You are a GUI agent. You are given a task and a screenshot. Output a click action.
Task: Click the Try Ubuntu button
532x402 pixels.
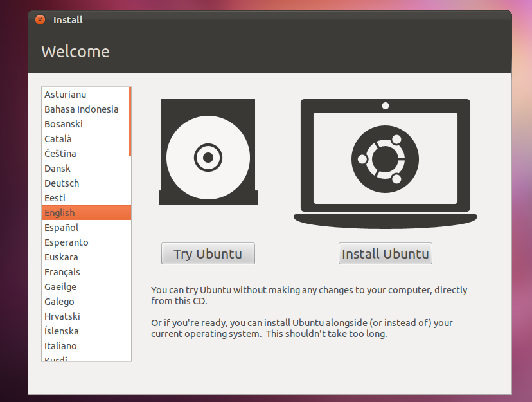pos(208,253)
